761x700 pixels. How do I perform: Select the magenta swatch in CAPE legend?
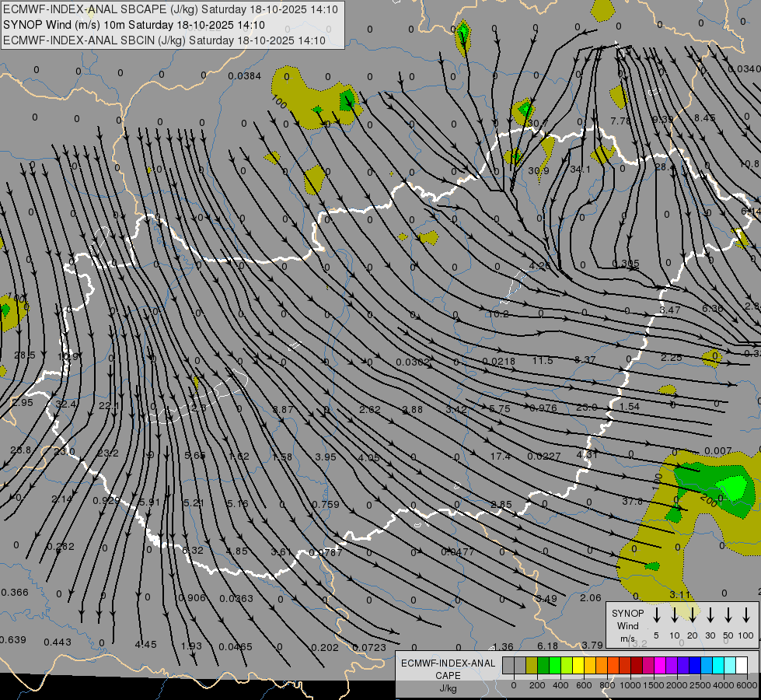[660, 665]
